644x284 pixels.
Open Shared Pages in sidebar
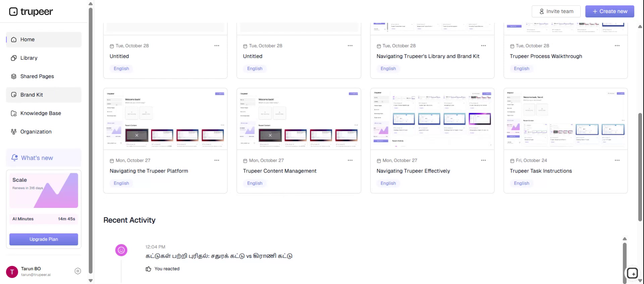pos(44,77)
